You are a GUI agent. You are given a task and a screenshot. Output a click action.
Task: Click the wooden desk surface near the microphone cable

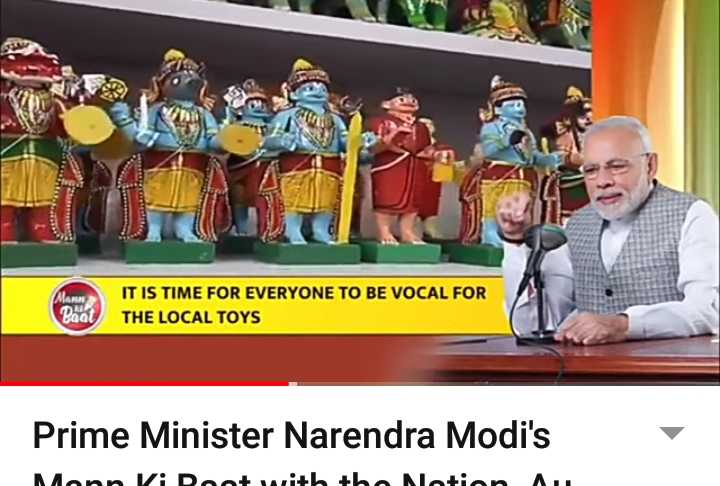coord(597,358)
